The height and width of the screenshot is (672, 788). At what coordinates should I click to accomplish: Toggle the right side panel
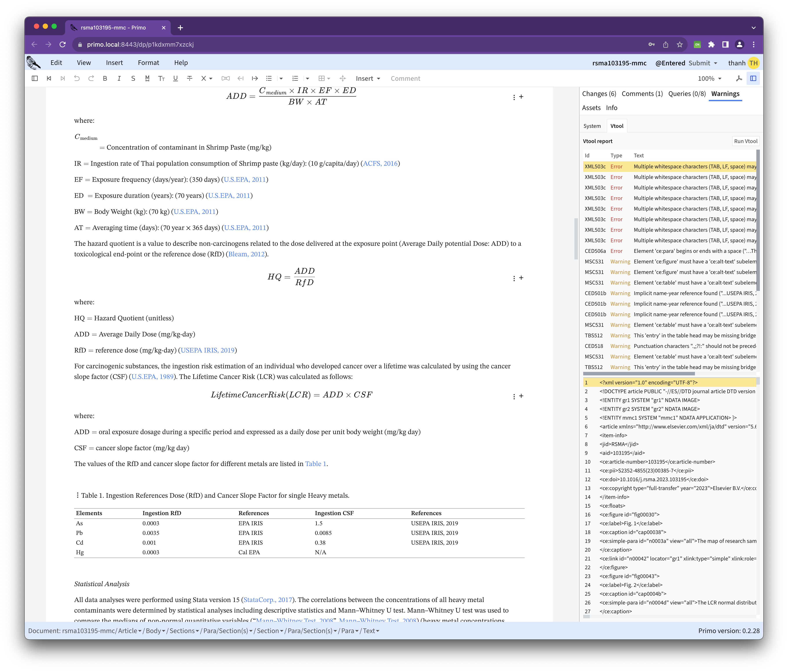753,78
